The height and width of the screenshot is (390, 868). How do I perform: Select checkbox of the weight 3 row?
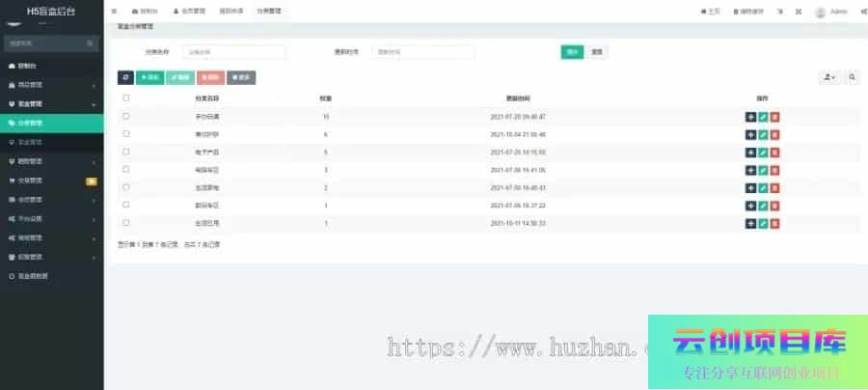(x=125, y=170)
